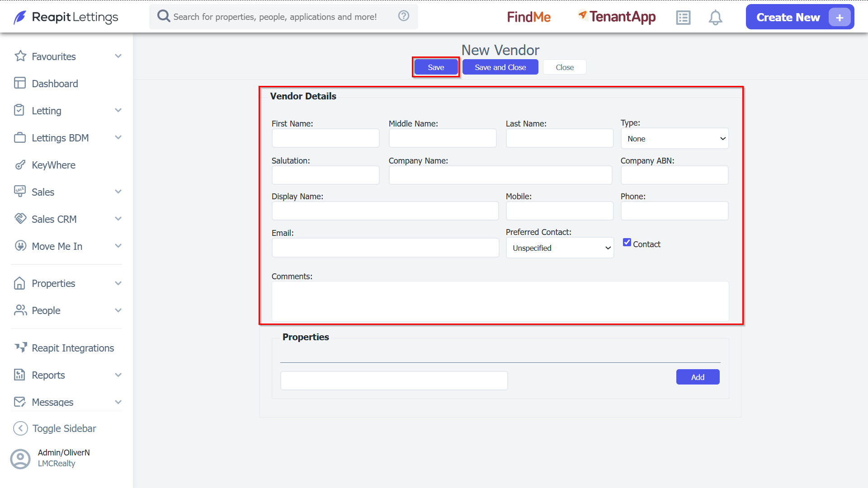Expand the Favourites menu chevron
The height and width of the screenshot is (488, 868).
(118, 56)
